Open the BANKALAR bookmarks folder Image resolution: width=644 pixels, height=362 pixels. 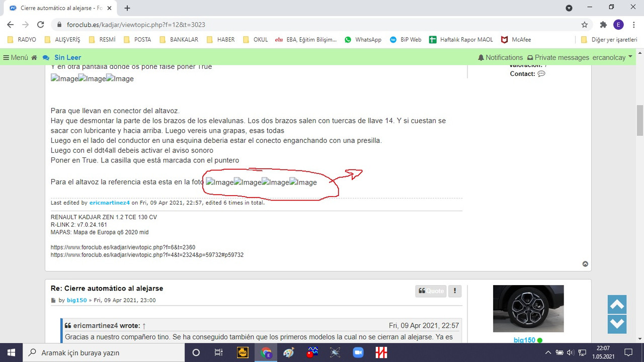(179, 39)
